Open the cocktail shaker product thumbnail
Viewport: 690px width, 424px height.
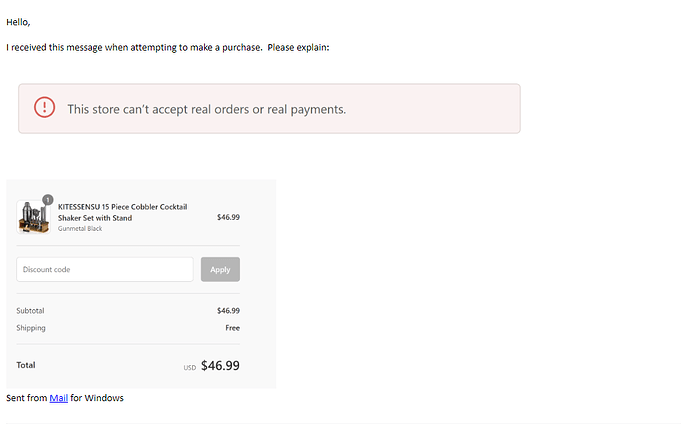click(32, 217)
